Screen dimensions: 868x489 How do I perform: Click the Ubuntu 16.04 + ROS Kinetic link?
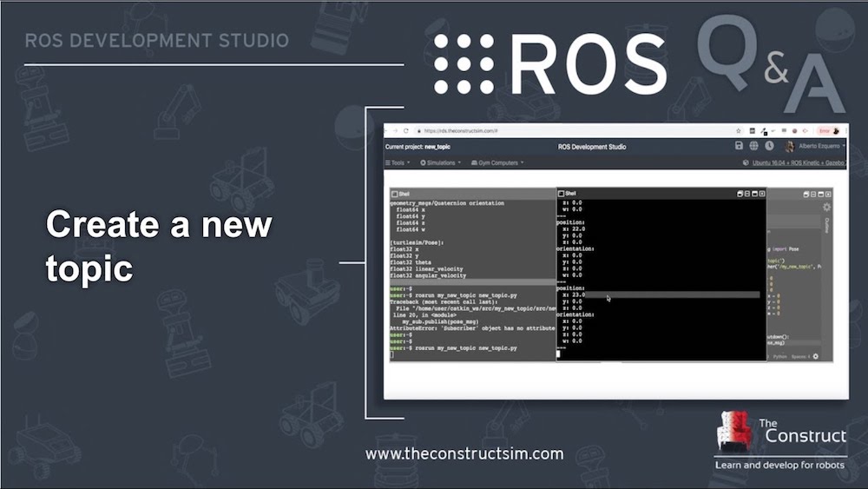[x=799, y=162]
